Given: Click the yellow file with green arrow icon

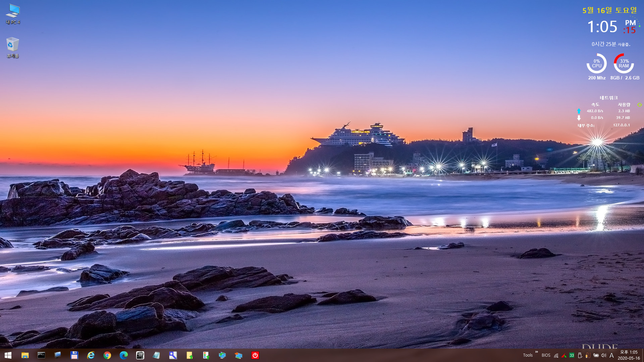Looking at the screenshot, I should 189,355.
